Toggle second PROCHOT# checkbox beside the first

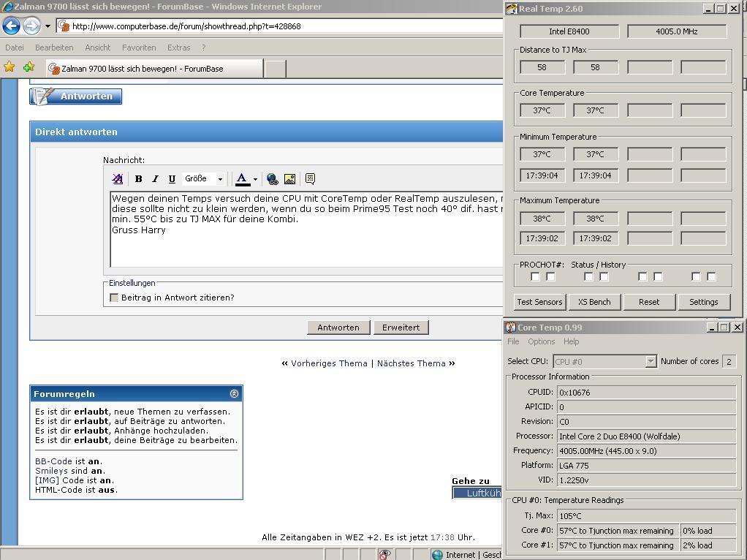pyautogui.click(x=550, y=276)
